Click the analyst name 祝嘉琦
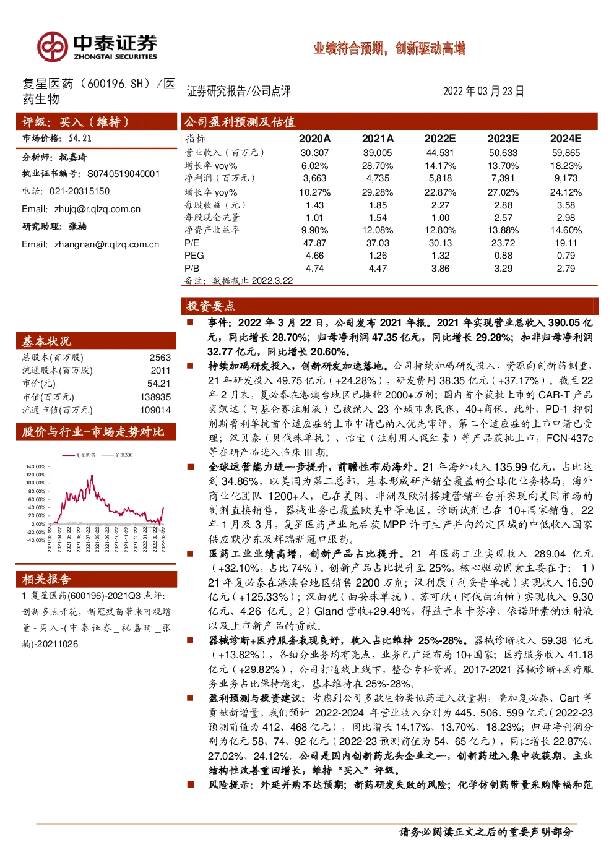This screenshot has height=868, width=614. (73, 157)
